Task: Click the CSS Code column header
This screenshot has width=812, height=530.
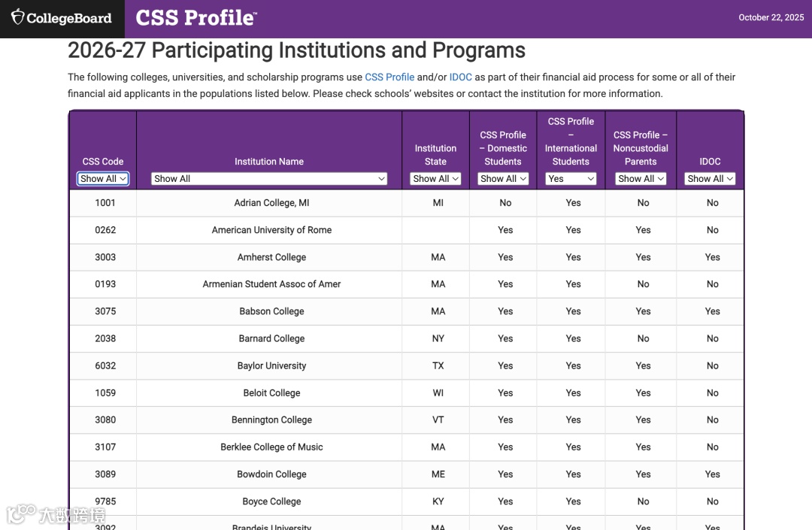Action: [102, 162]
